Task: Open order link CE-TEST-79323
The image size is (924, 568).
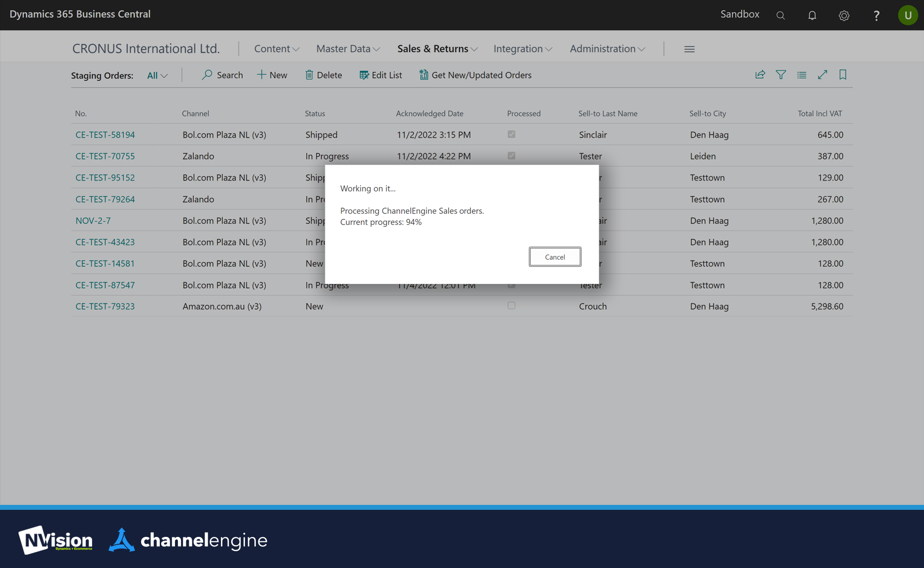Action: click(105, 306)
